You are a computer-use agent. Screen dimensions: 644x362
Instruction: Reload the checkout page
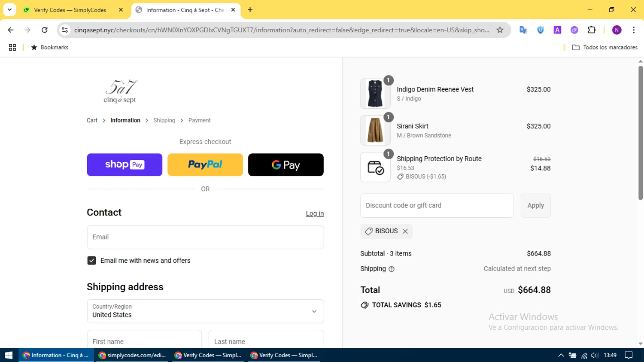44,30
